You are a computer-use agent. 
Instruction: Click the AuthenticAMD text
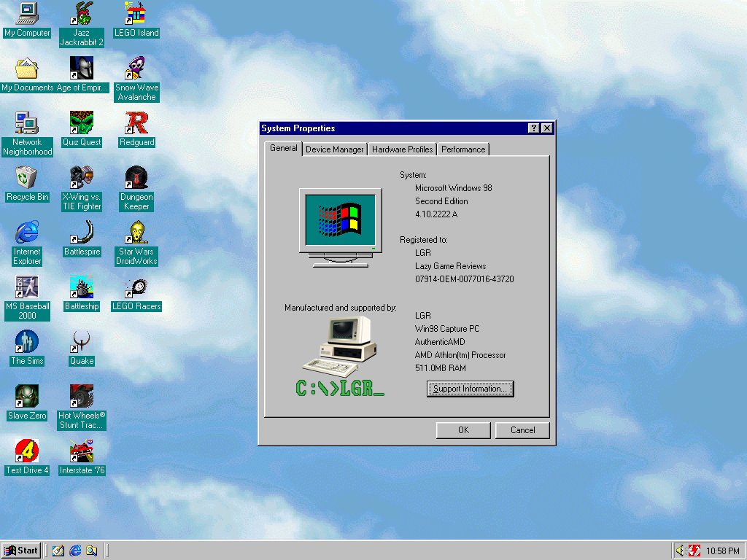[440, 342]
